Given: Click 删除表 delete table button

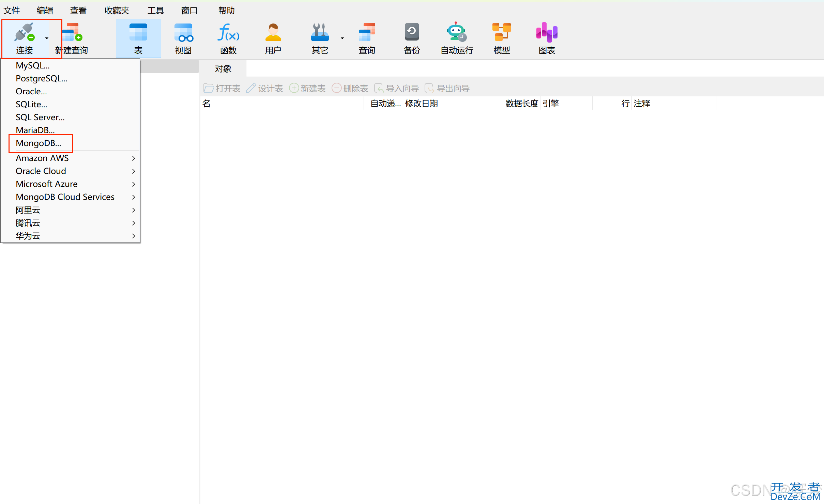Looking at the screenshot, I should coord(350,89).
